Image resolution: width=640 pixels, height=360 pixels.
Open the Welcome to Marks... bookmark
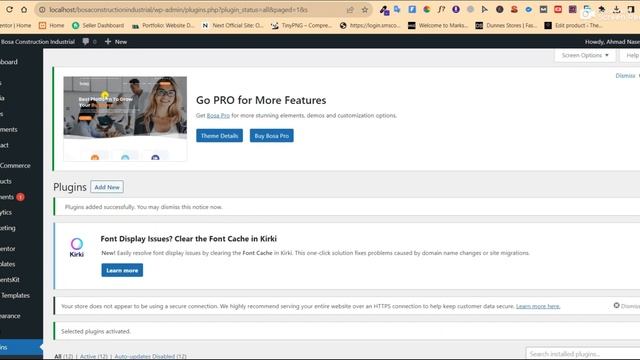pyautogui.click(x=438, y=25)
